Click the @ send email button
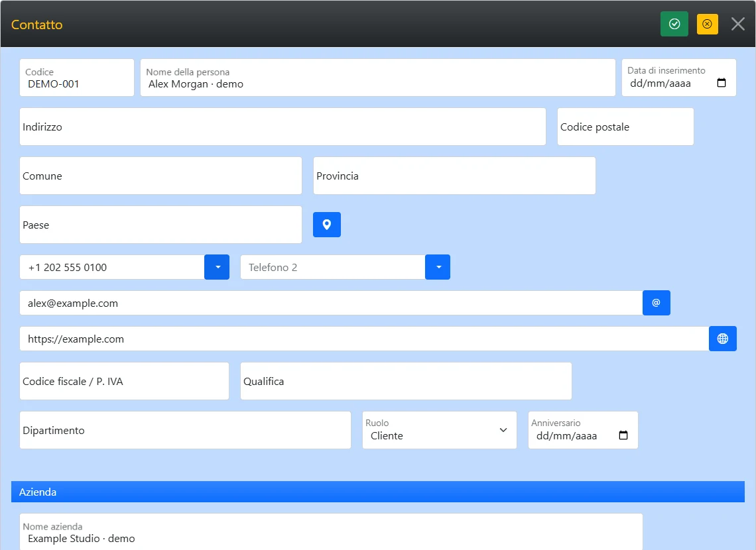The width and height of the screenshot is (756, 550). (x=657, y=303)
